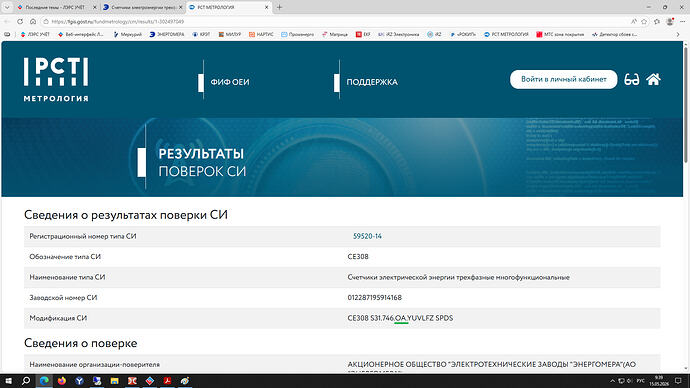Viewport: 690px width, 388px height.
Task: Open the volume control tray icon
Action: pos(629,381)
